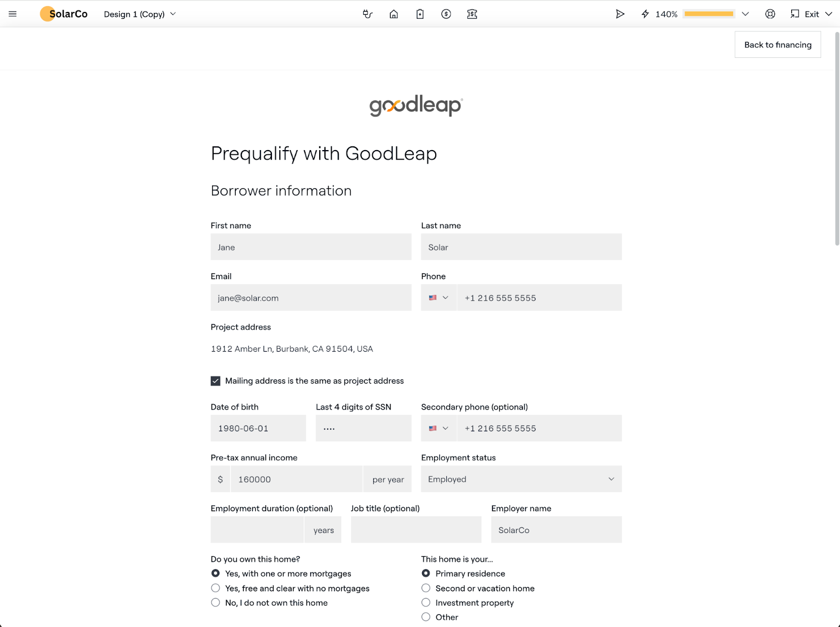Click the Back to financing button
This screenshot has width=840, height=627.
[778, 45]
